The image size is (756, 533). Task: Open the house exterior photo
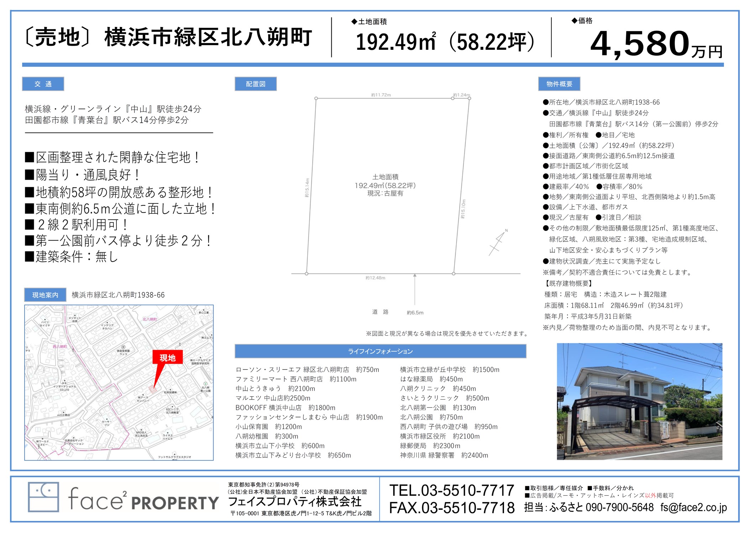pyautogui.click(x=639, y=401)
